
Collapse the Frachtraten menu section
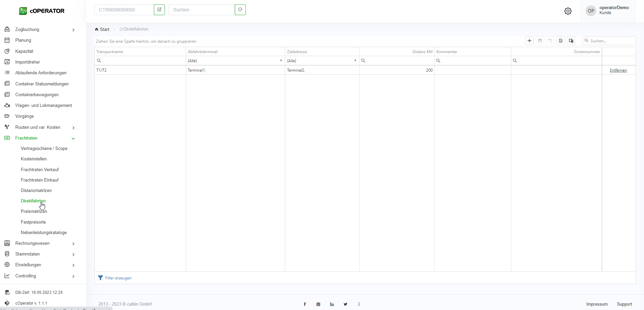click(73, 138)
